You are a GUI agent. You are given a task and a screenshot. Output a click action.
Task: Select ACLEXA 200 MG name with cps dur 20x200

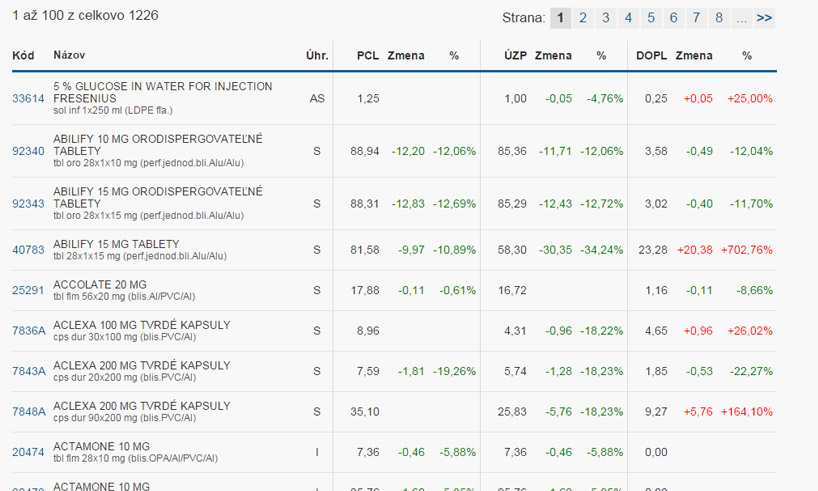point(141,366)
